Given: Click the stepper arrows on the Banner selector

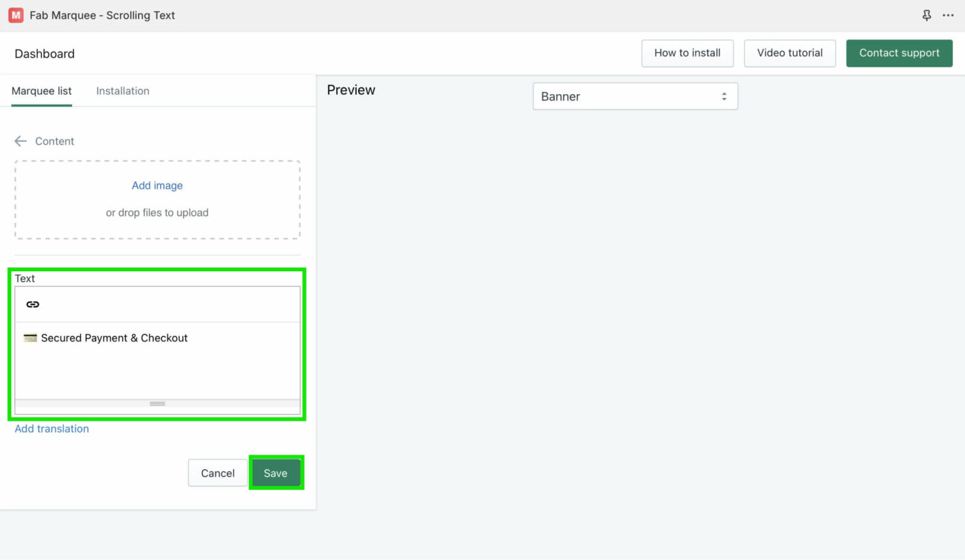Looking at the screenshot, I should [x=724, y=96].
